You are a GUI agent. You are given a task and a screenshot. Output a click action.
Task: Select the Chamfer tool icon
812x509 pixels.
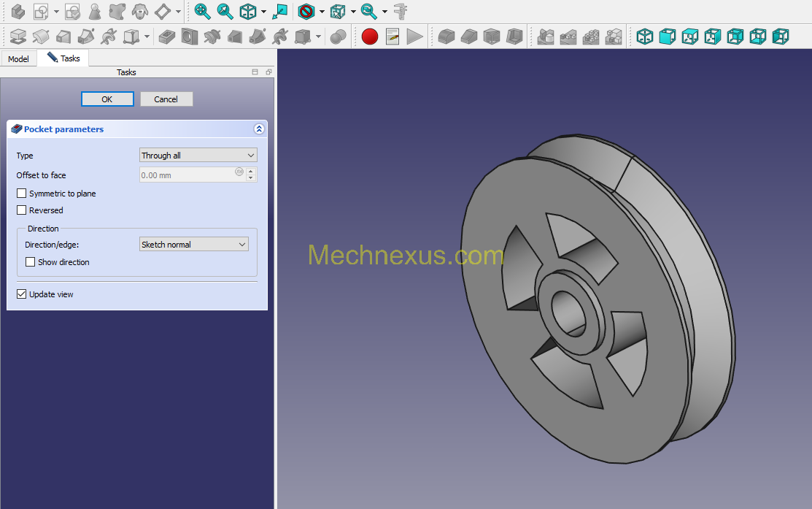[x=469, y=37]
